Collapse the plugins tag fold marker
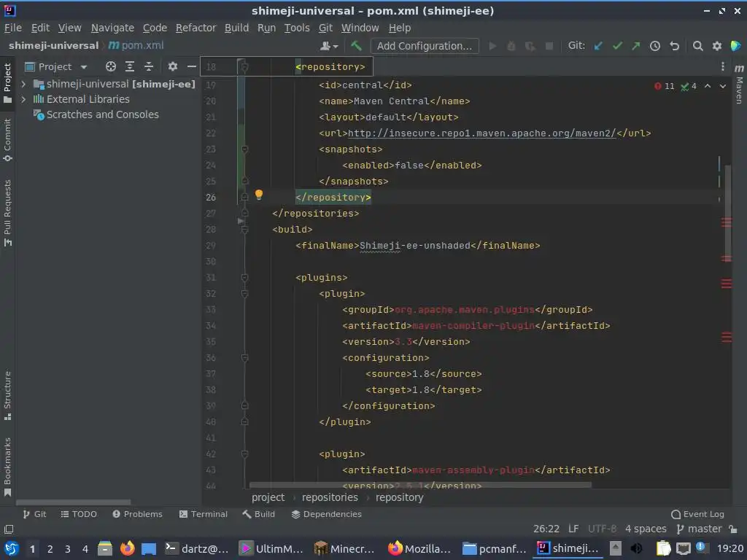 244,278
